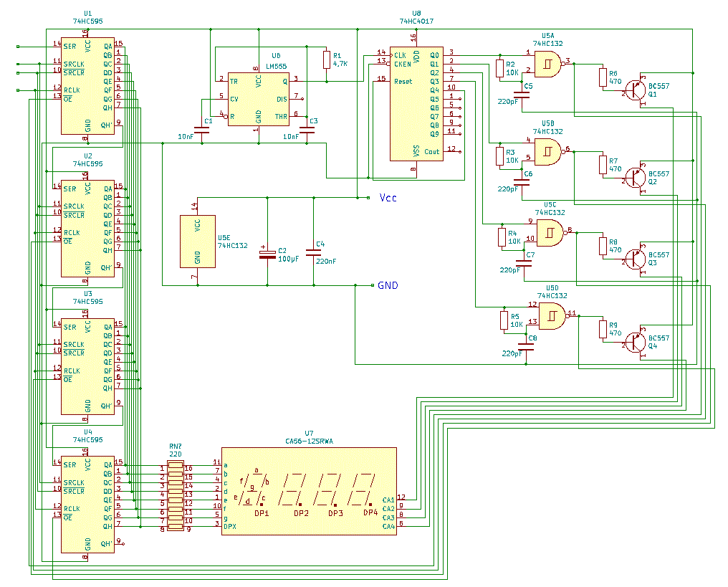Click the DPX pin label on U7
The image size is (728, 587).
(230, 527)
